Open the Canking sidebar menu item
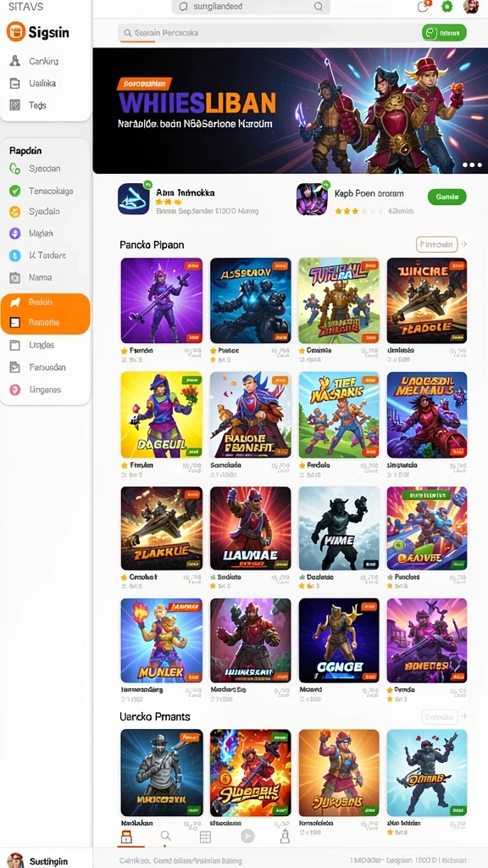 tap(46, 61)
